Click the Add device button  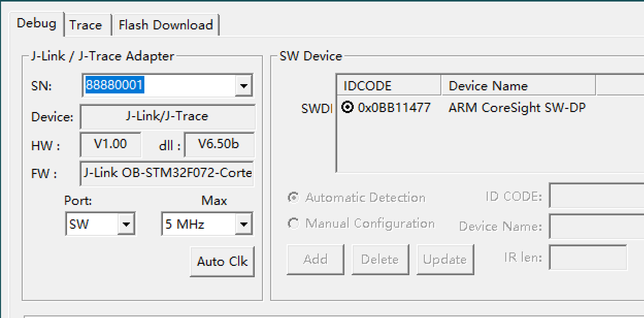[x=315, y=259]
